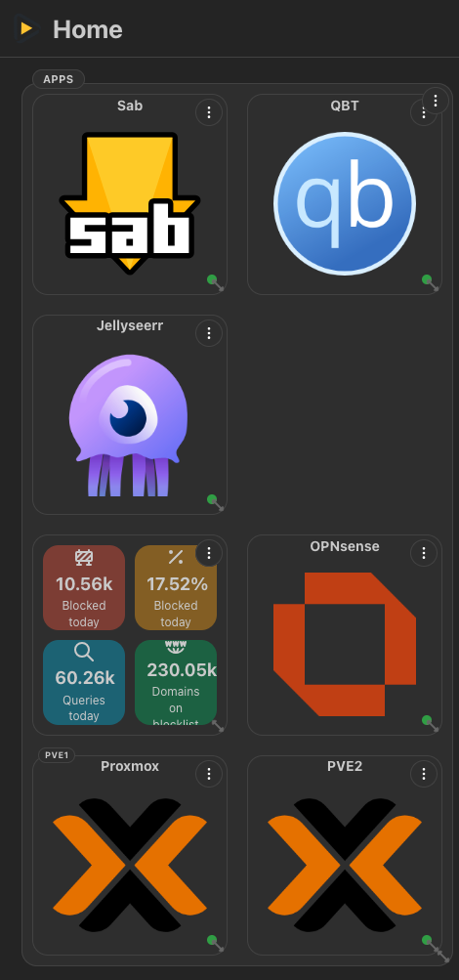Click the QBT green status indicator
This screenshot has height=980, width=459.
[427, 279]
